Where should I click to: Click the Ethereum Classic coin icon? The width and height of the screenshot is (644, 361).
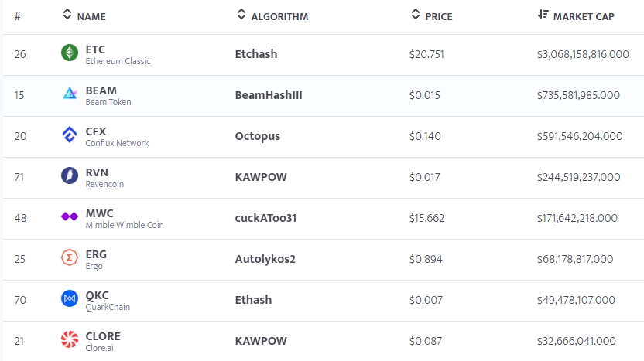[70, 53]
